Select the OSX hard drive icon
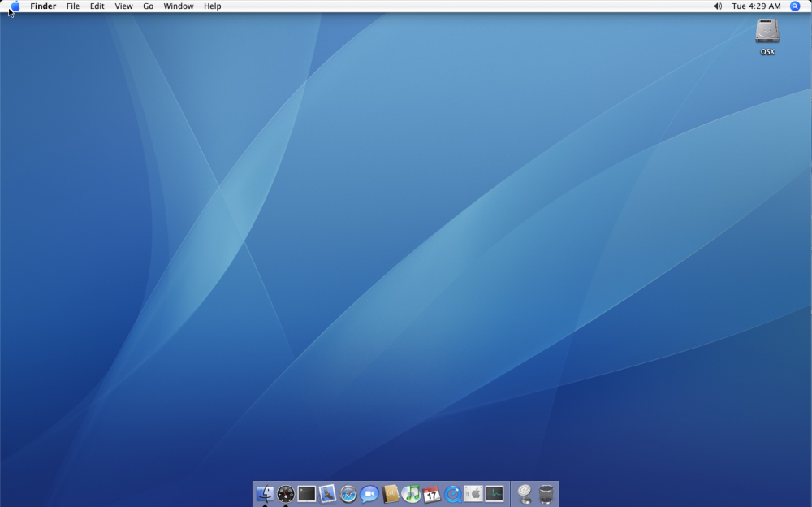Viewport: 812px width, 507px height. tap(767, 31)
